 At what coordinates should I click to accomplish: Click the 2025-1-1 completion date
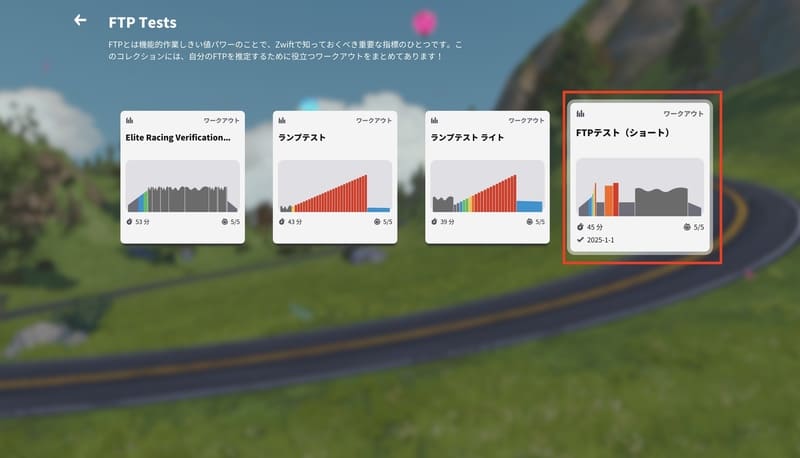click(x=601, y=240)
